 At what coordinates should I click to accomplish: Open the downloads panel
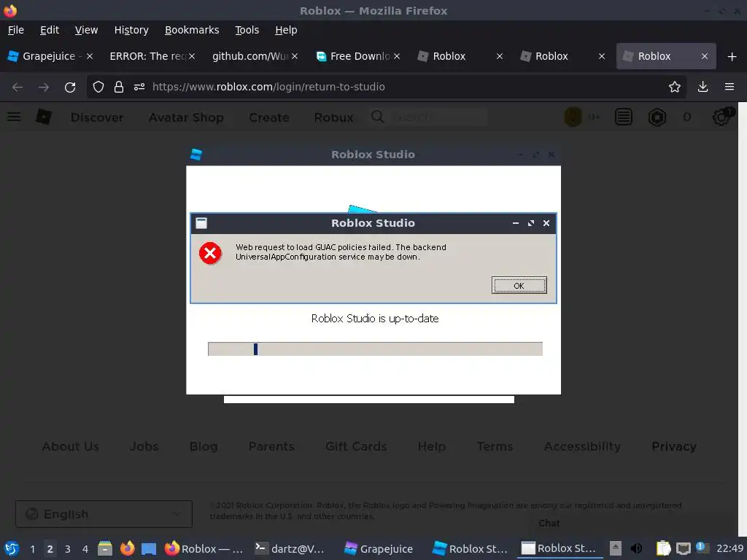pyautogui.click(x=703, y=87)
